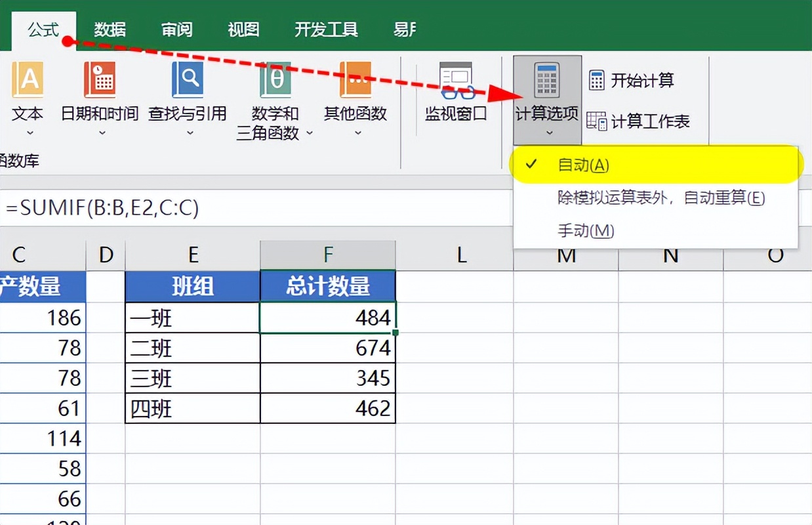Select the cell with value 61

tap(43, 408)
